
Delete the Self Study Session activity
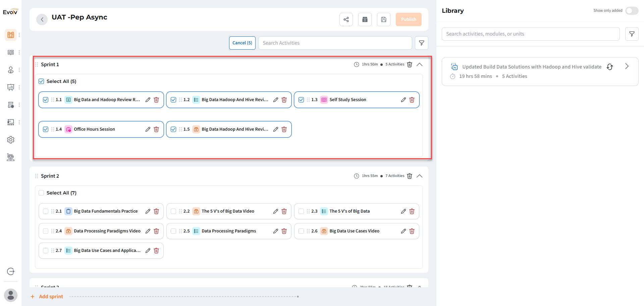(x=412, y=100)
